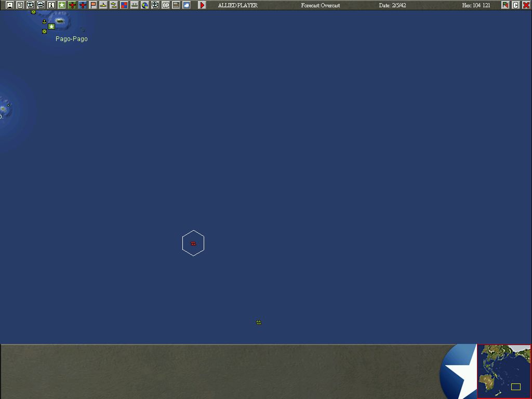Open the text report document icon

(20, 5)
